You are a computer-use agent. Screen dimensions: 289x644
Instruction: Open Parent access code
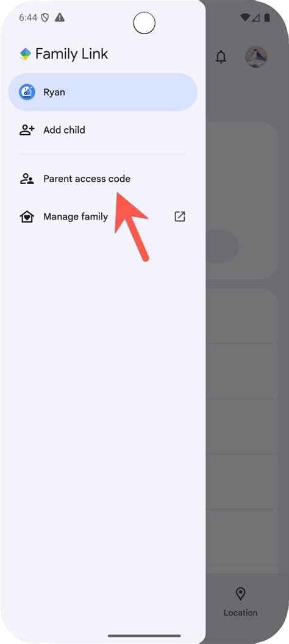tap(102, 179)
